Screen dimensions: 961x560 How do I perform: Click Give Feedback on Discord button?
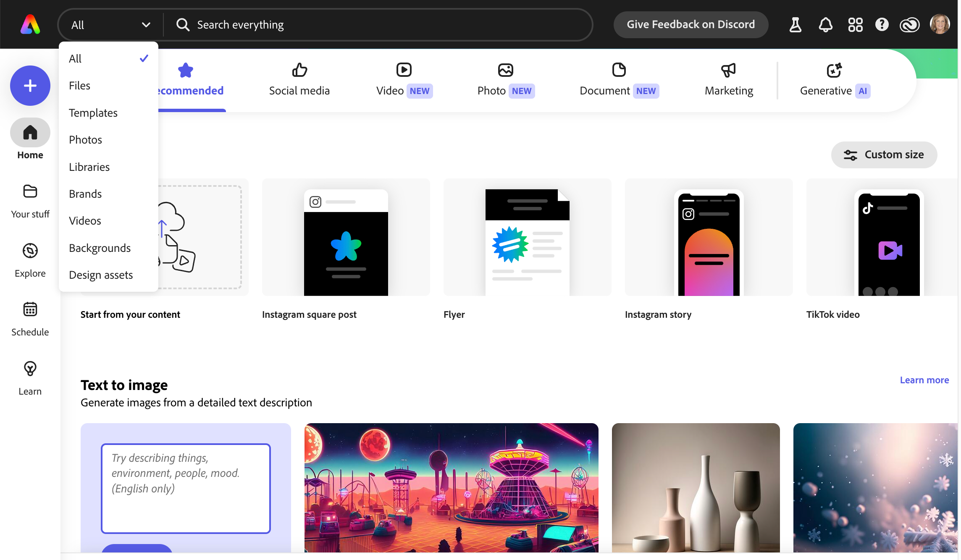[x=691, y=24]
